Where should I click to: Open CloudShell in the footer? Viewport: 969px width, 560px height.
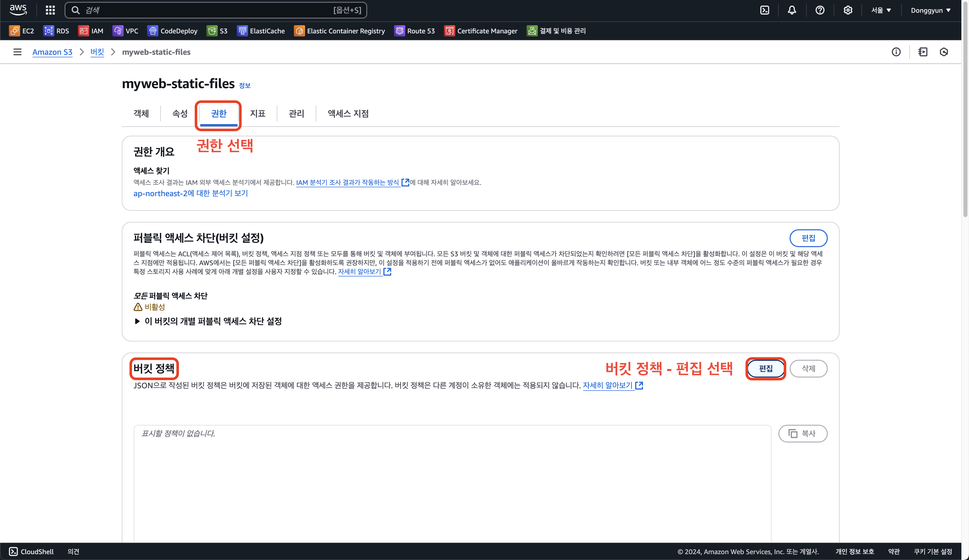[32, 552]
